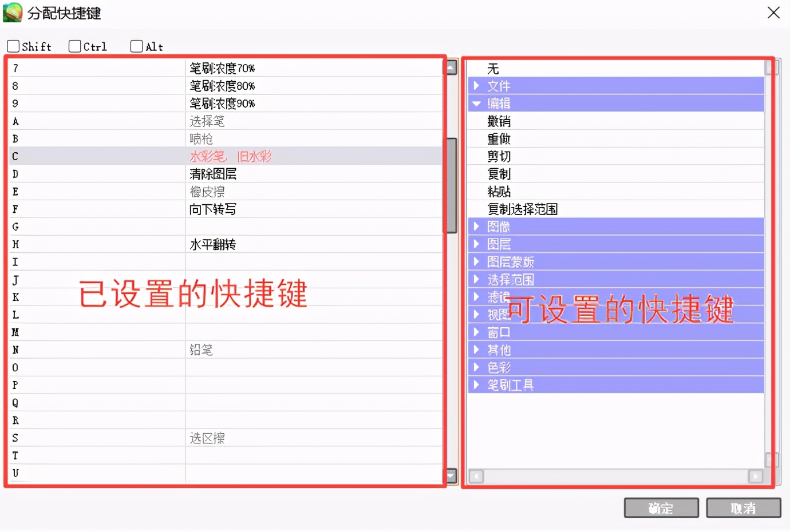Click scroll-up arrow of shortcut list
This screenshot has height=532, width=790.
click(452, 68)
